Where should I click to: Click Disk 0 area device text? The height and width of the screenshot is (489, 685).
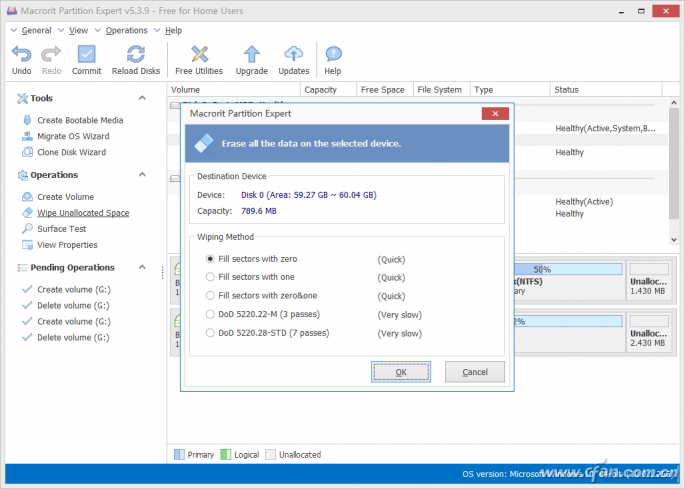(x=308, y=195)
